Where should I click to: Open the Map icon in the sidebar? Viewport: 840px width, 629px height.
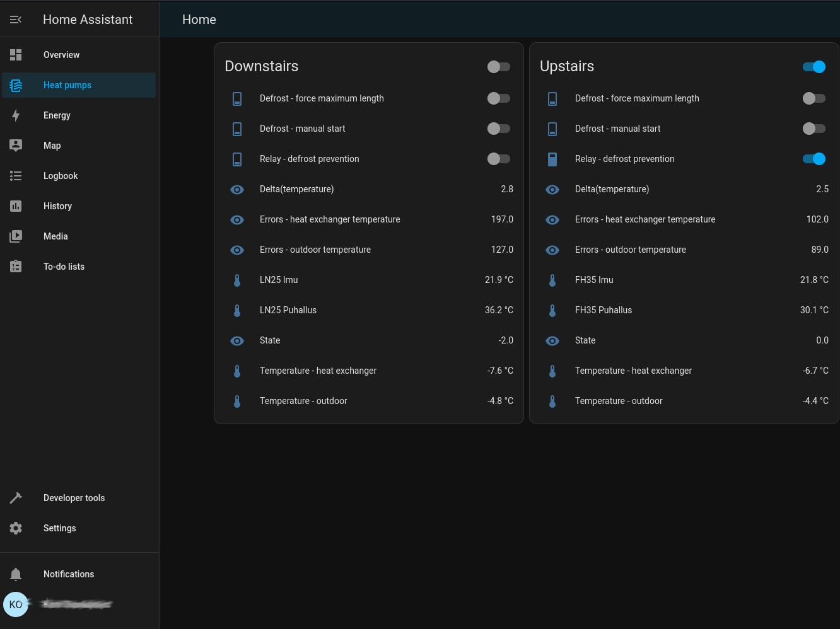pos(16,146)
